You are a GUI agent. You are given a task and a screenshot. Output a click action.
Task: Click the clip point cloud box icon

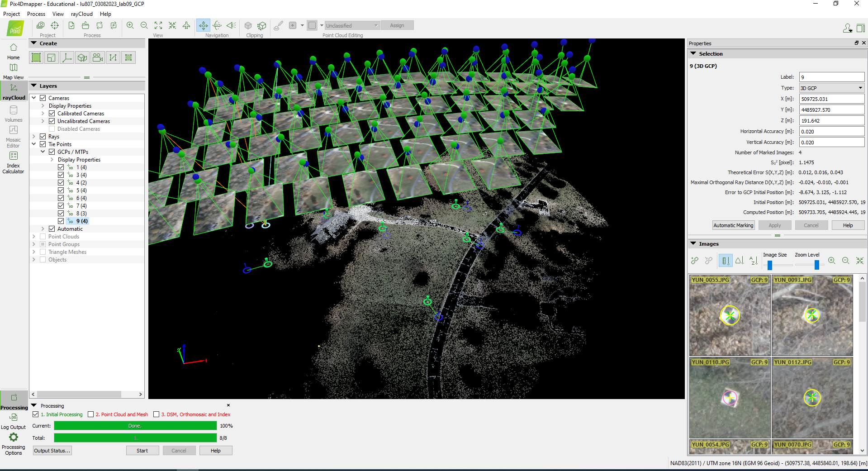(248, 25)
